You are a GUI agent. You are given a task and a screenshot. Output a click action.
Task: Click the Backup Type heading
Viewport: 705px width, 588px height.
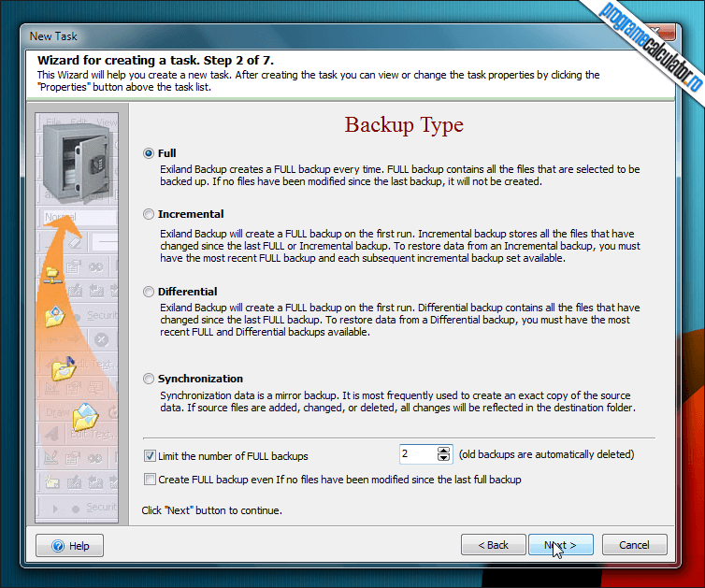point(404,125)
